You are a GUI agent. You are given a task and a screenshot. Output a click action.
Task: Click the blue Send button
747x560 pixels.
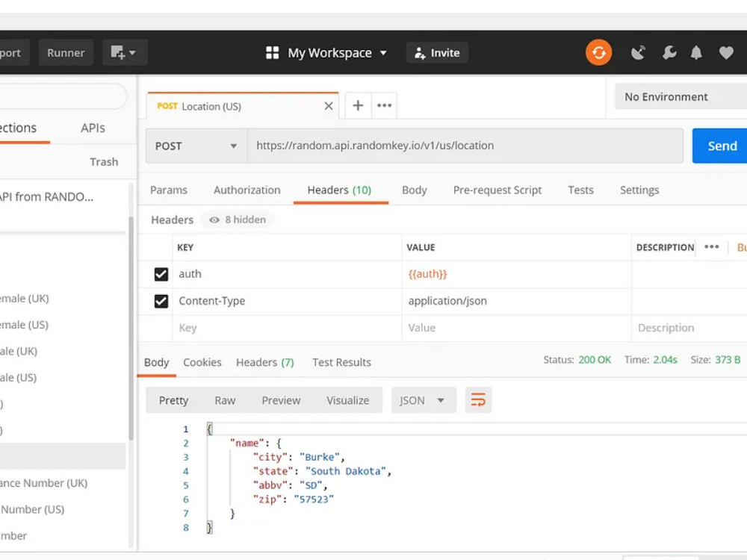[x=722, y=146]
